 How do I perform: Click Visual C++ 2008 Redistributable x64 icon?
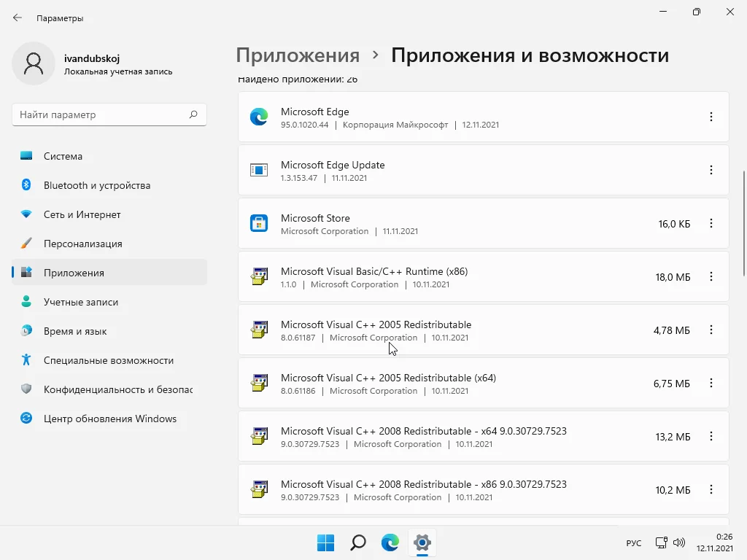point(259,436)
